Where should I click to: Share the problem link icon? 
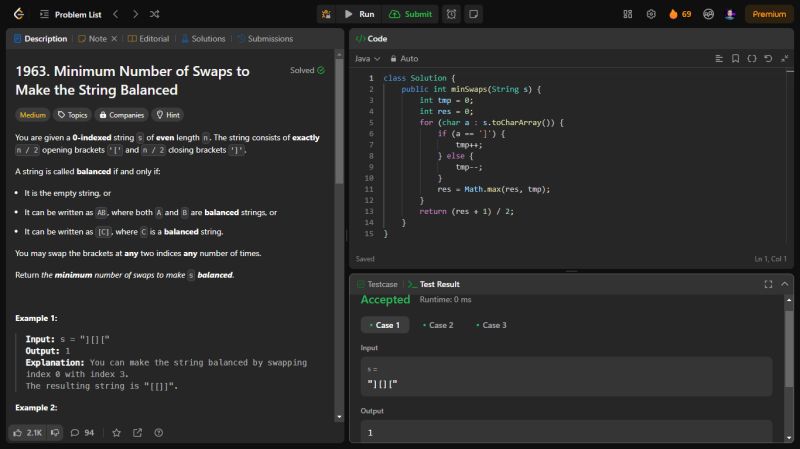pos(138,433)
